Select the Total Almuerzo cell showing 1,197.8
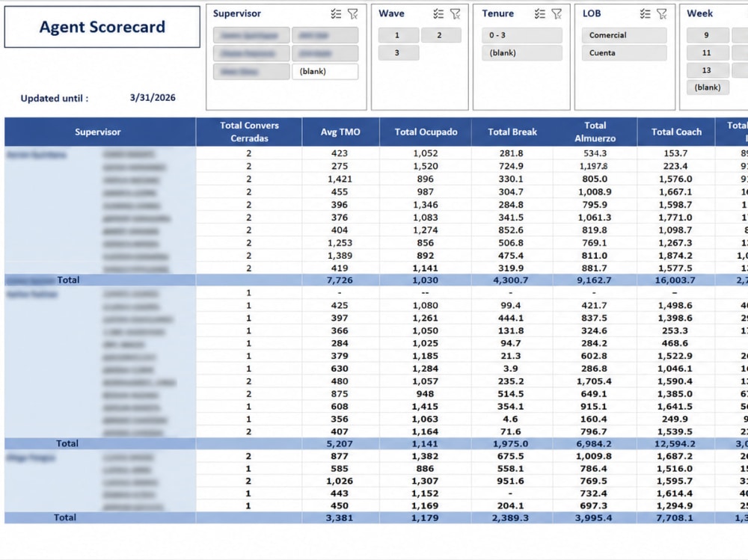 594,167
